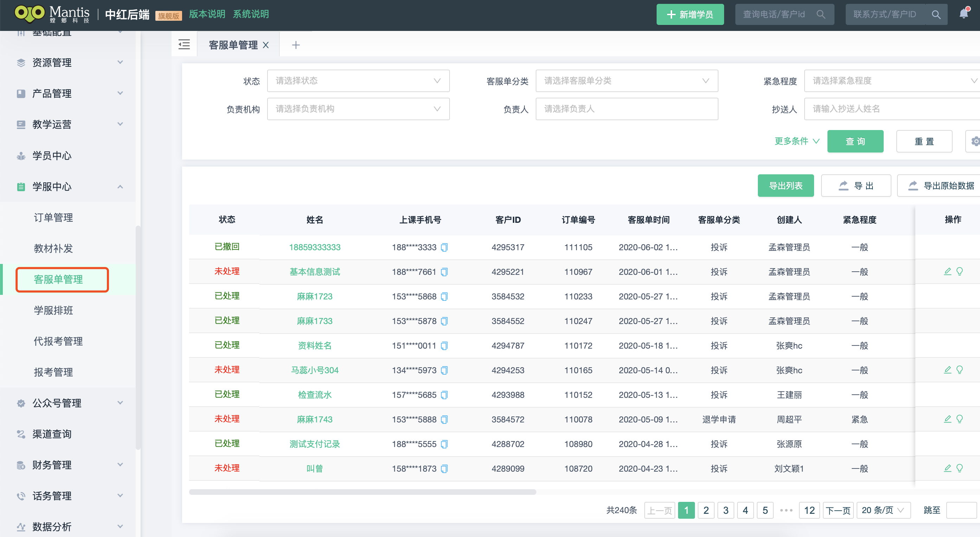Click the horizontal table scrollbar
Screen dimensions: 980x537
(362, 492)
